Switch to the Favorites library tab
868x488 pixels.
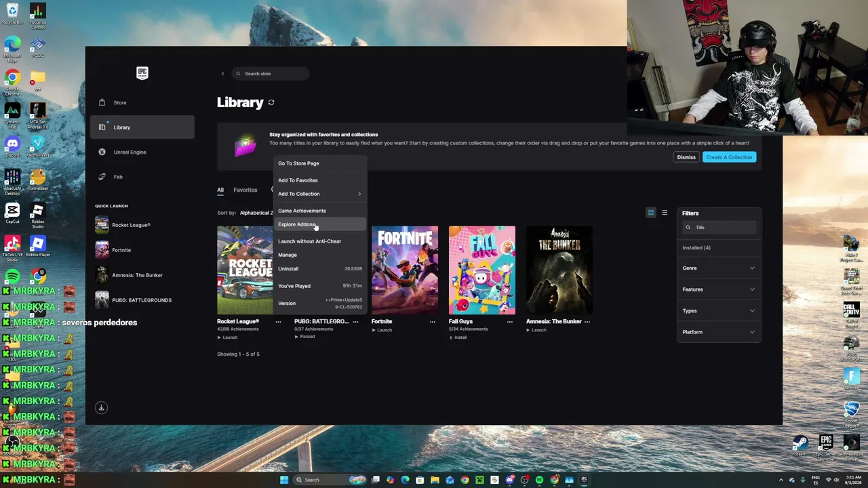(x=245, y=190)
